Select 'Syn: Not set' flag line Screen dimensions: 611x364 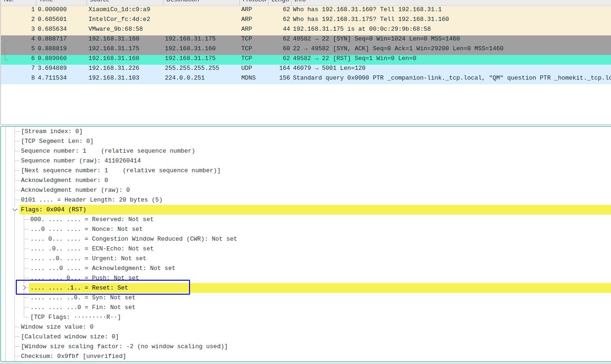tap(83, 297)
